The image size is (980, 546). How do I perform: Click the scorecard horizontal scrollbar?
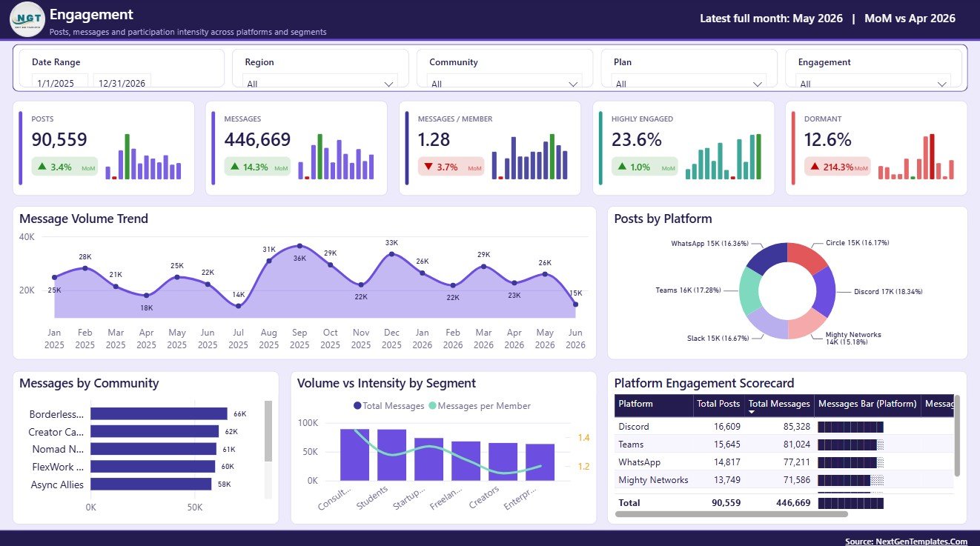click(x=731, y=513)
